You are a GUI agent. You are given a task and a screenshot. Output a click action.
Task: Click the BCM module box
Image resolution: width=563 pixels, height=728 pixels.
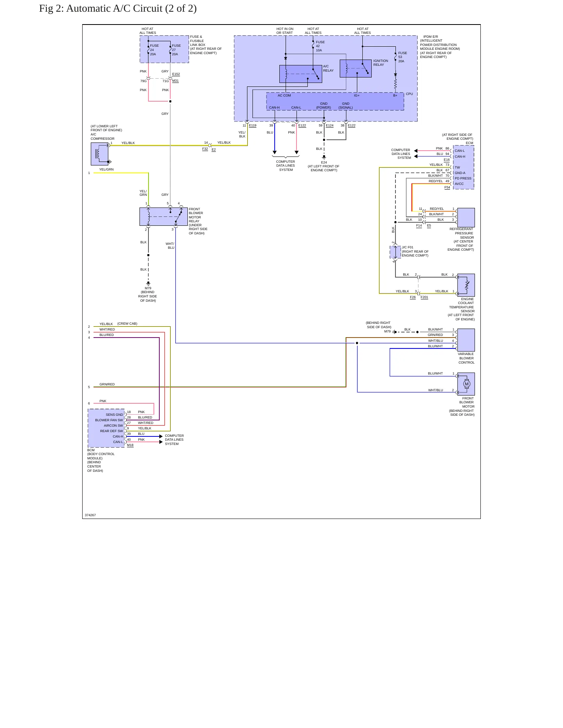tap(106, 428)
